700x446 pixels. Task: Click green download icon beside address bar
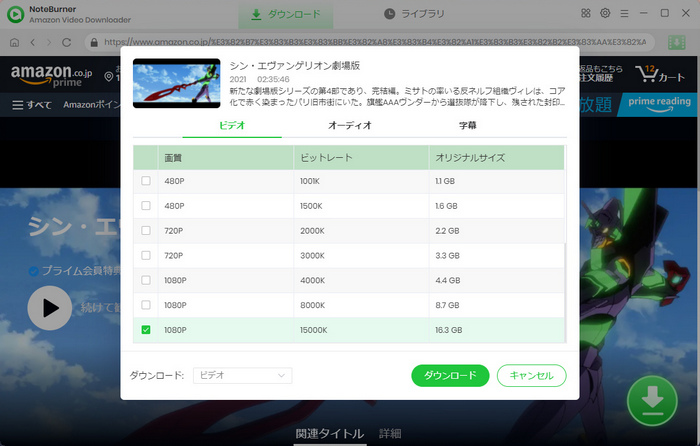point(676,42)
